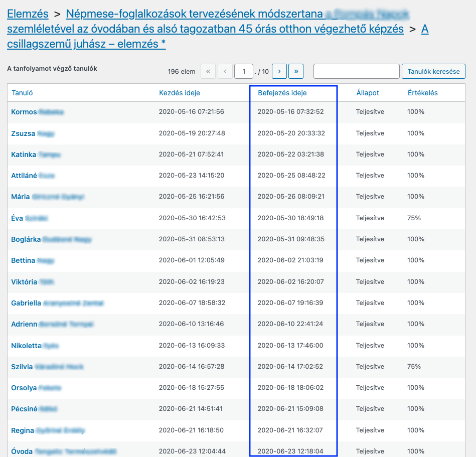This screenshot has width=476, height=457.
Task: Open student Regina profile link
Action: pos(48,430)
